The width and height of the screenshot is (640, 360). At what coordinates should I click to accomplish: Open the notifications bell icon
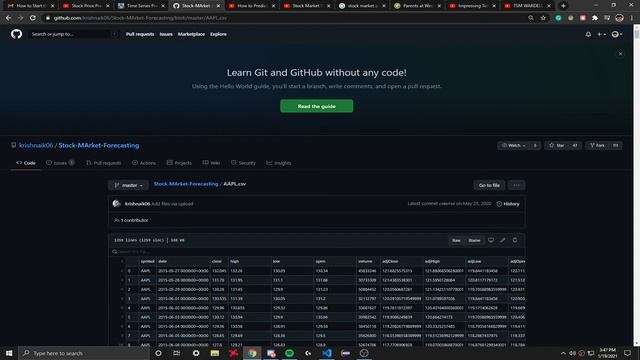pos(588,34)
